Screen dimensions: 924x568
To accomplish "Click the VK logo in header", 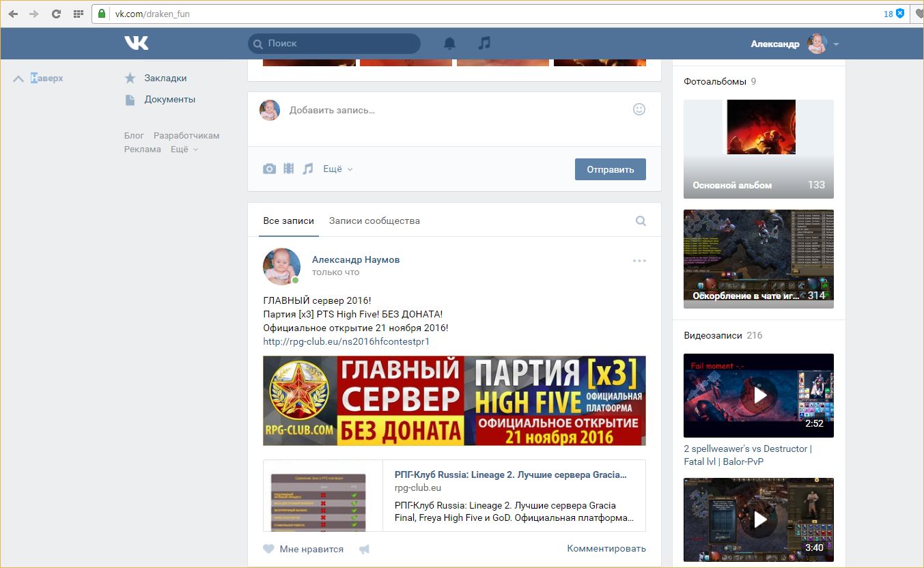I will [x=136, y=43].
